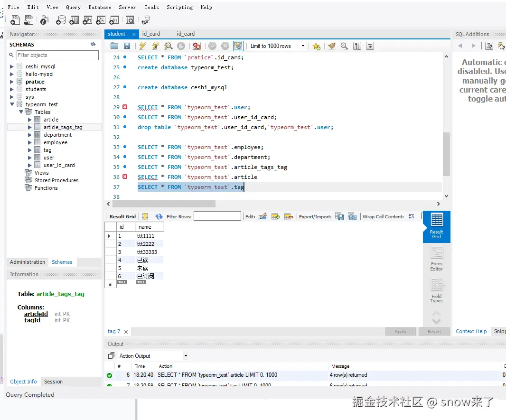Create new table icon
This screenshot has height=420, width=506.
tap(74, 20)
